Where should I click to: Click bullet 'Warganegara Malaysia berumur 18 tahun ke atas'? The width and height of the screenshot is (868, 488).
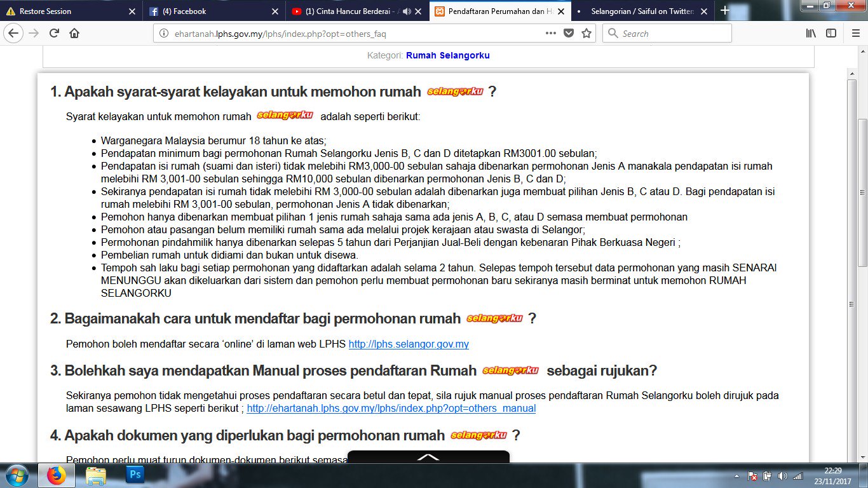(214, 140)
